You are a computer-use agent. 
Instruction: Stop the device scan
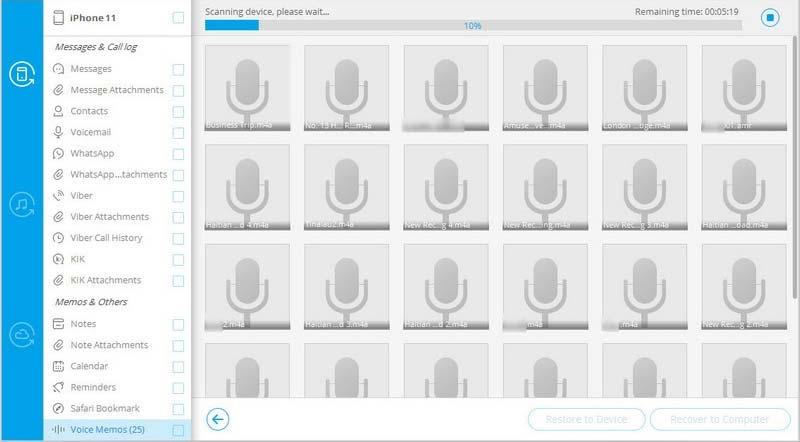770,18
